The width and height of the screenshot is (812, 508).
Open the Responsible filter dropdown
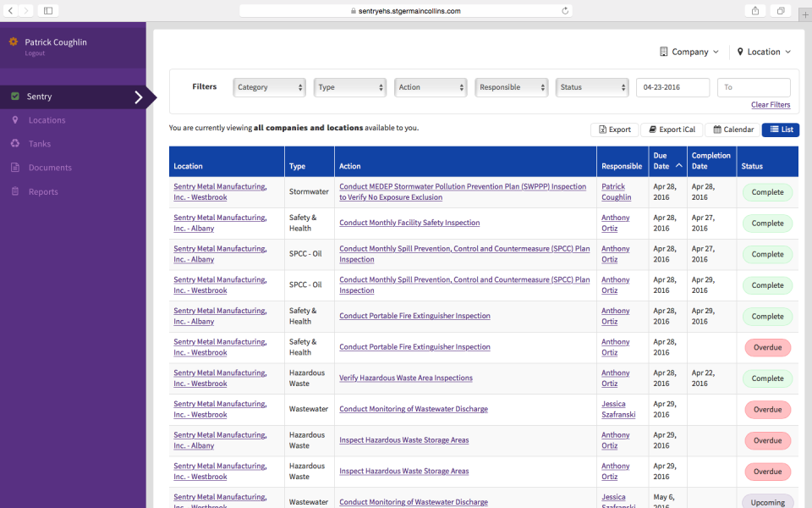point(512,87)
